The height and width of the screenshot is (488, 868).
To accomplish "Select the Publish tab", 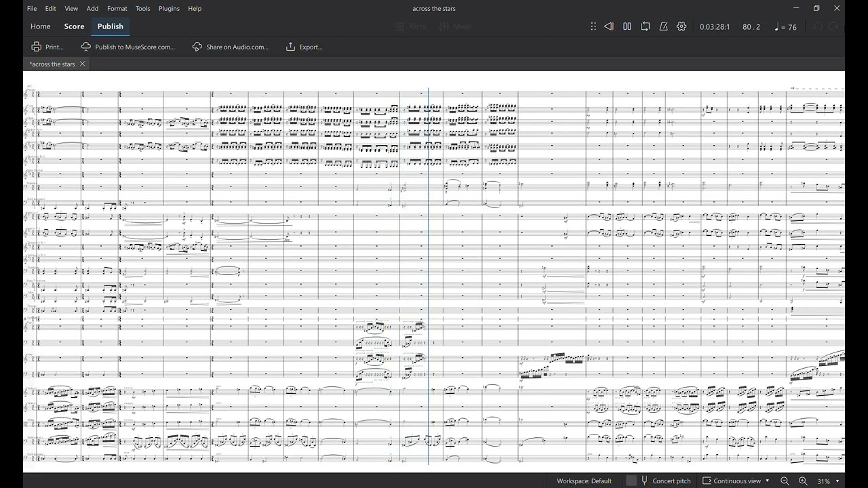I will coord(110,26).
